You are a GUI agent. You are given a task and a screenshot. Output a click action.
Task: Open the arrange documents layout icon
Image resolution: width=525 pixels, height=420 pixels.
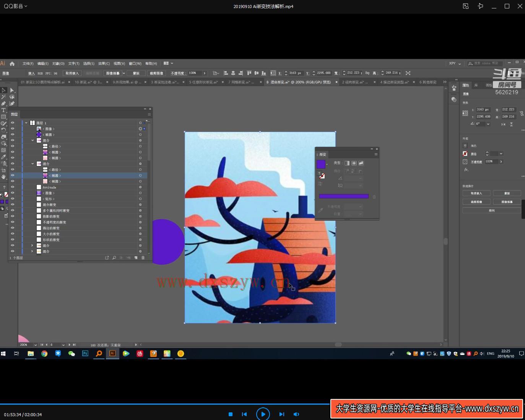168,63
